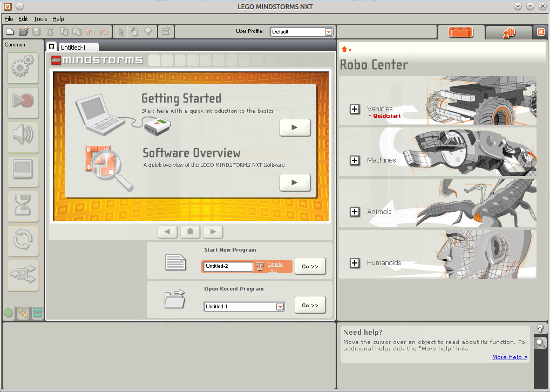This screenshot has width=550, height=392.
Task: Expand the Machines category
Action: click(355, 160)
